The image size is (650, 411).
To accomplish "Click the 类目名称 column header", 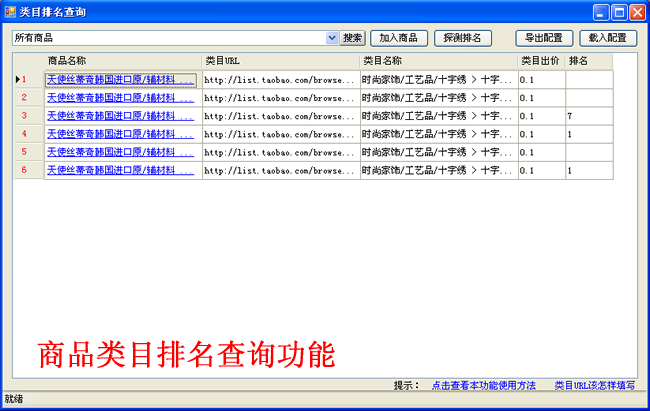I will [438, 61].
